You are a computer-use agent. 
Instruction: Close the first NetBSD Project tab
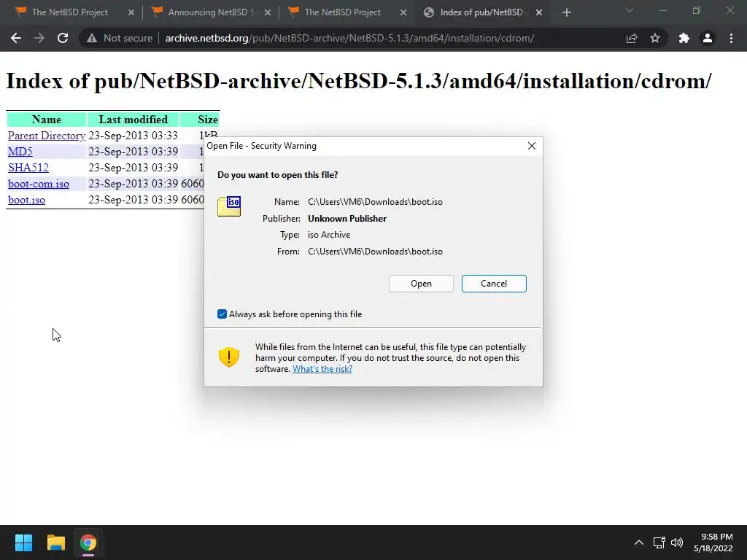pyautogui.click(x=131, y=12)
